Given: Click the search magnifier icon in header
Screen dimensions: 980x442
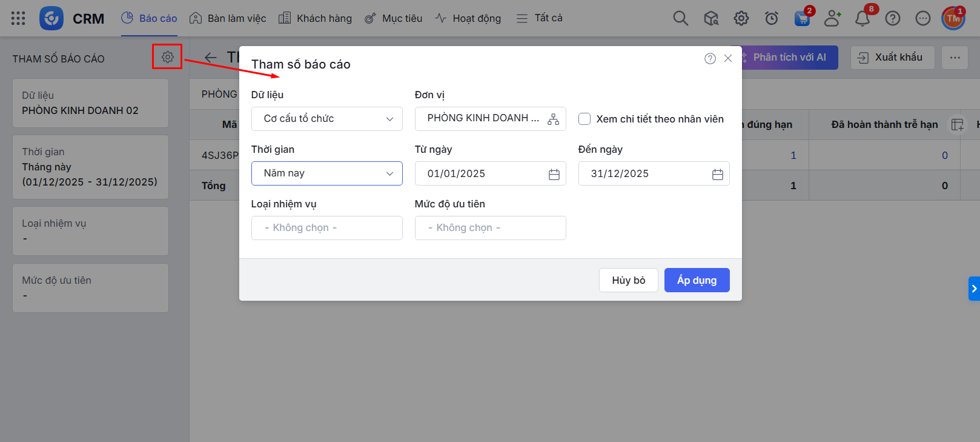Looking at the screenshot, I should (680, 18).
